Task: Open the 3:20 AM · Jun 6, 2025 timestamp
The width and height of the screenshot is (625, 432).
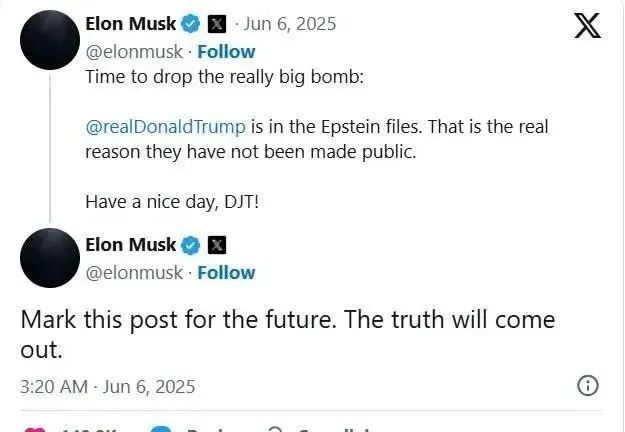Action: pos(108,387)
